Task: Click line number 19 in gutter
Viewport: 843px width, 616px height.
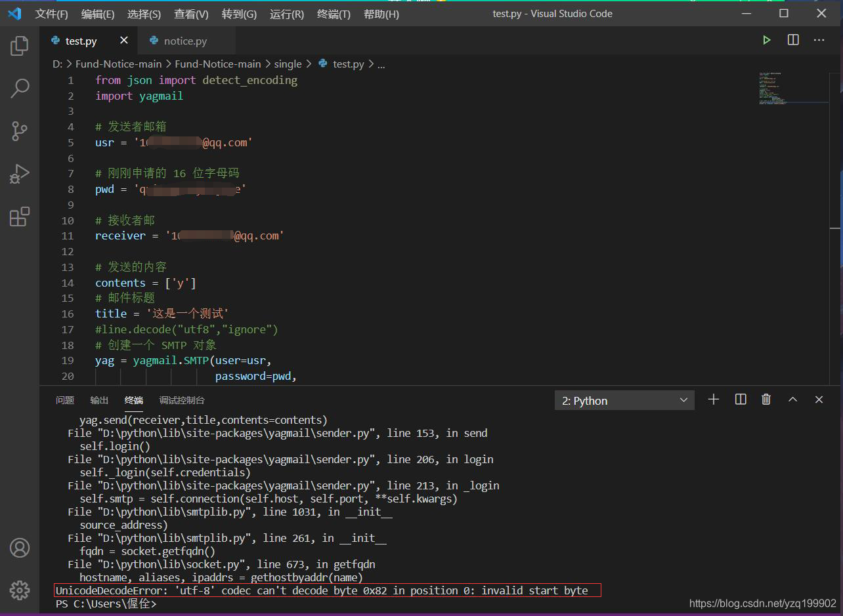Action: point(68,361)
